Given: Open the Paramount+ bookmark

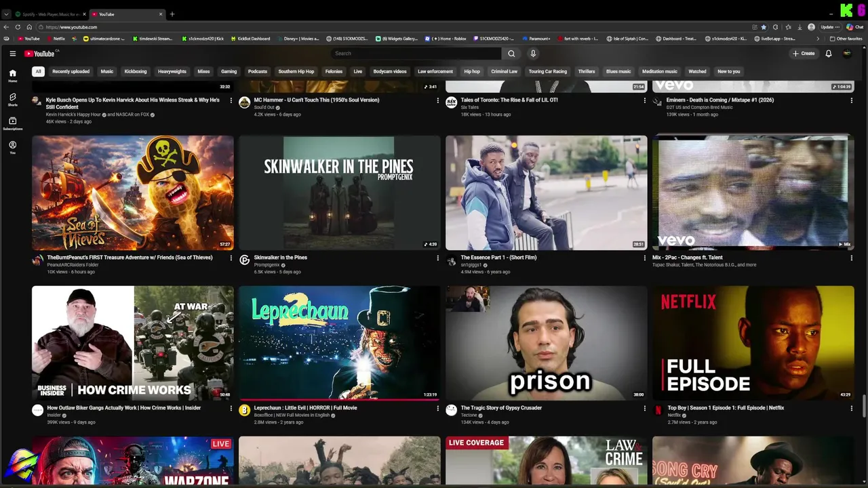Looking at the screenshot, I should [536, 39].
